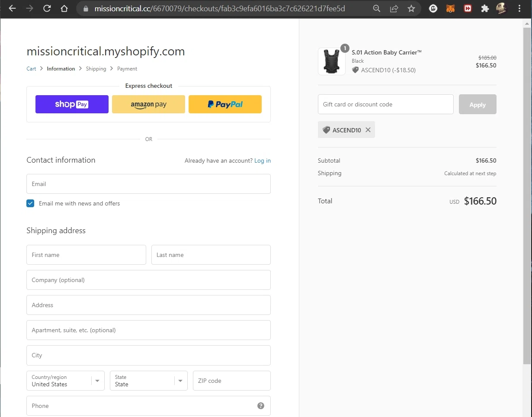Click the 'Black' variant text

[358, 61]
